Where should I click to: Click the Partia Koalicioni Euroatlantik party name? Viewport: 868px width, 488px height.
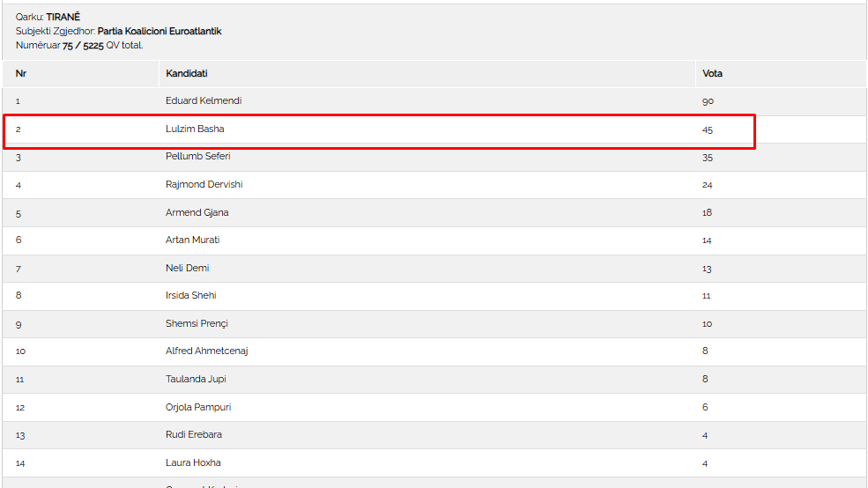coord(160,31)
